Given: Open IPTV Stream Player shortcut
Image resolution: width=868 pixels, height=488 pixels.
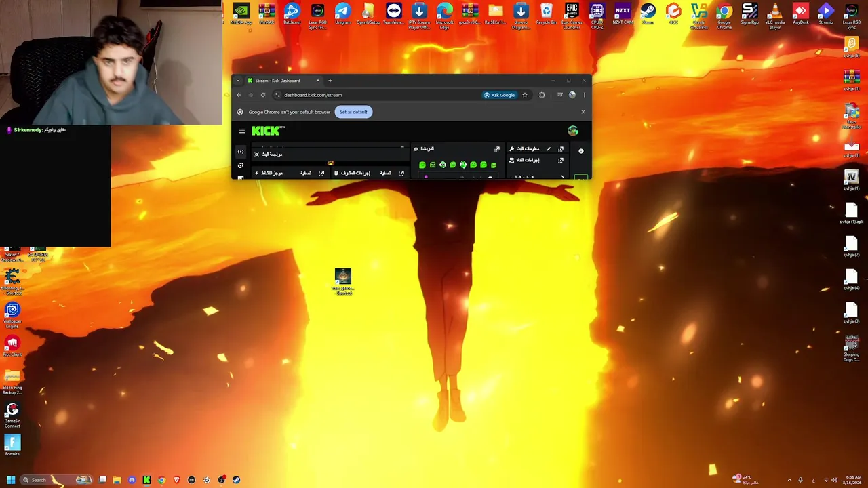Looking at the screenshot, I should [419, 16].
